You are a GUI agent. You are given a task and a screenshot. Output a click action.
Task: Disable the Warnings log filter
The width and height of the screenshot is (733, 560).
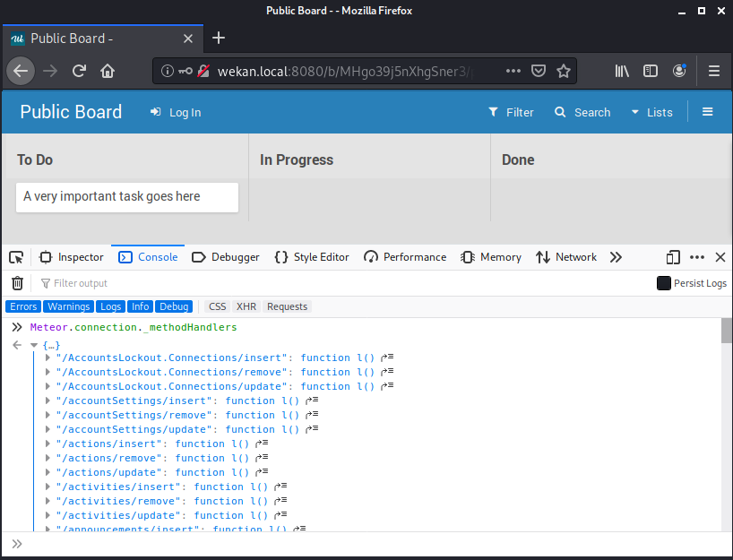click(67, 306)
